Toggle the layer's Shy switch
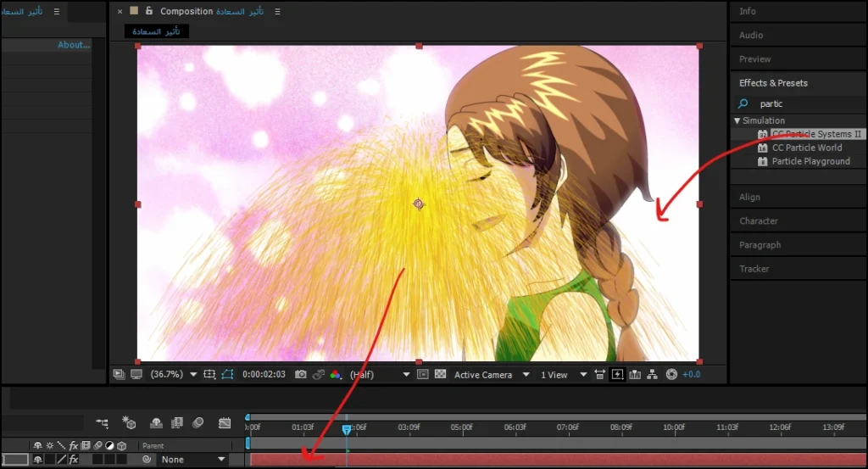 [x=37, y=459]
